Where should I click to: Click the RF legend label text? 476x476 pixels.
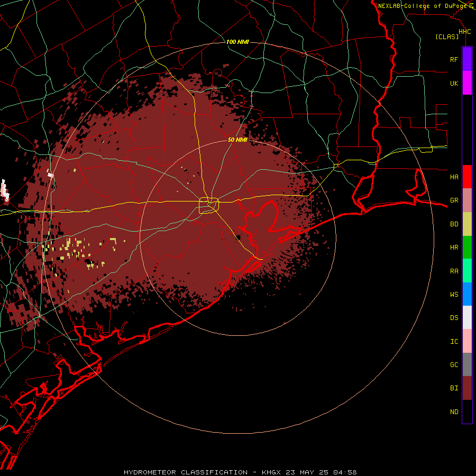(454, 59)
